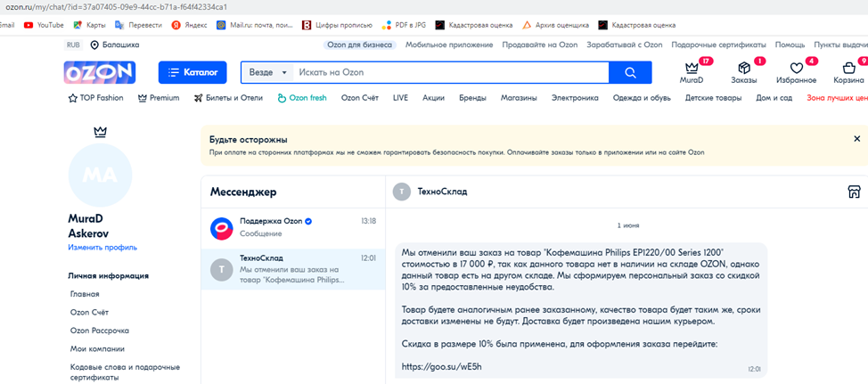
Task: Open Архив оценщика bookmark
Action: click(555, 25)
